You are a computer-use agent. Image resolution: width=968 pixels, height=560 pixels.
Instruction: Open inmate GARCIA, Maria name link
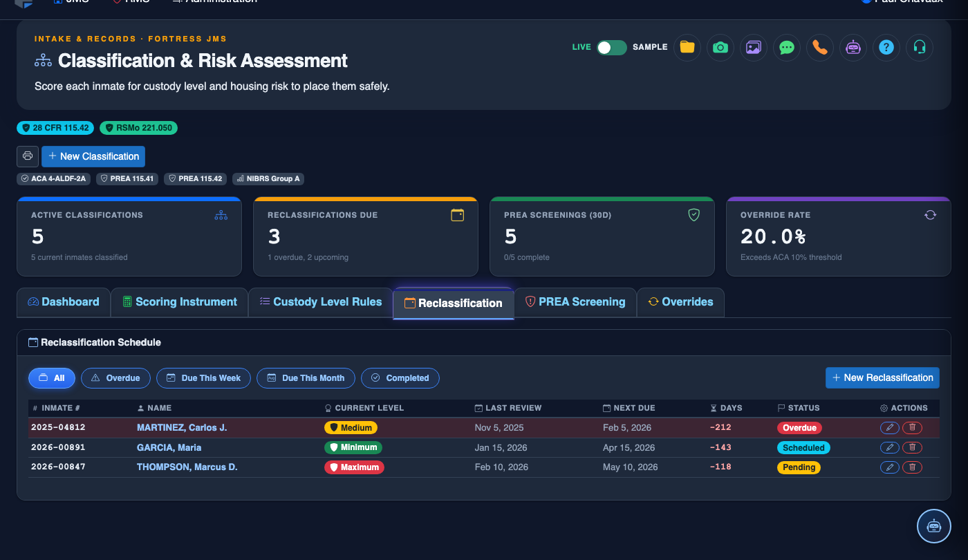tap(169, 447)
